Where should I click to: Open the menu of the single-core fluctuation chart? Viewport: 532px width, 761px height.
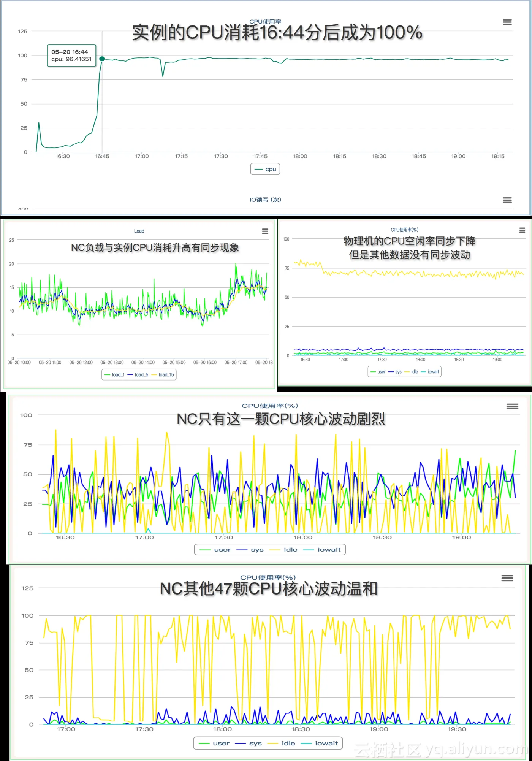[512, 406]
